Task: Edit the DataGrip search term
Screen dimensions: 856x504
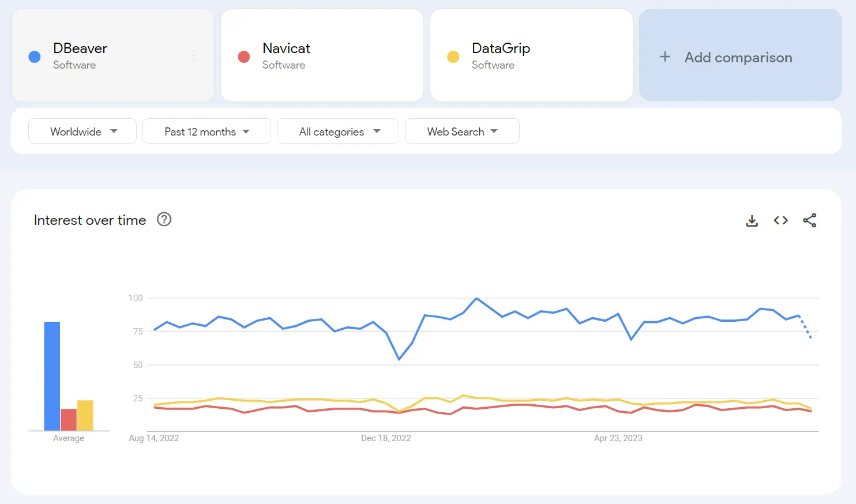Action: 501,48
